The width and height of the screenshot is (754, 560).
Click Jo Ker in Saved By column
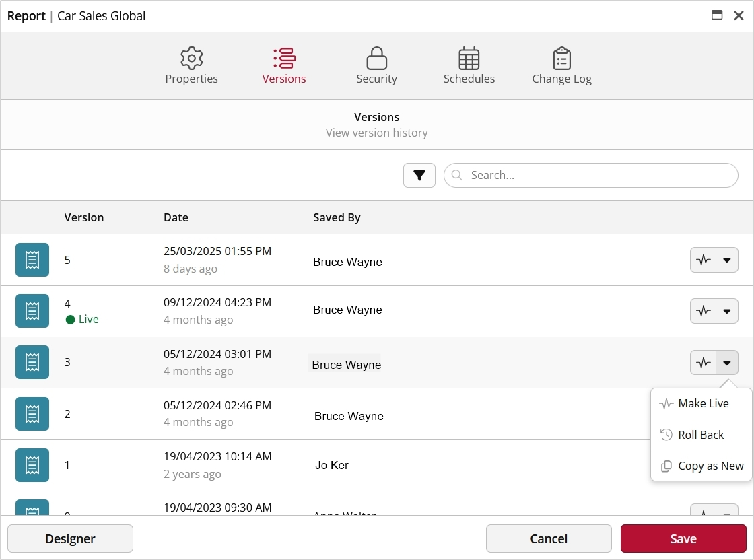point(332,465)
